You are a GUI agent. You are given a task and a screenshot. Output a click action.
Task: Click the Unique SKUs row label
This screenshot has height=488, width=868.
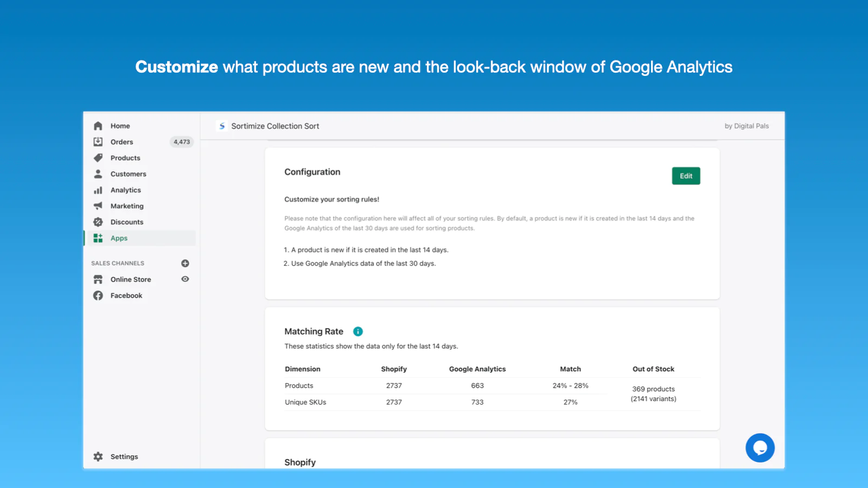coord(305,402)
